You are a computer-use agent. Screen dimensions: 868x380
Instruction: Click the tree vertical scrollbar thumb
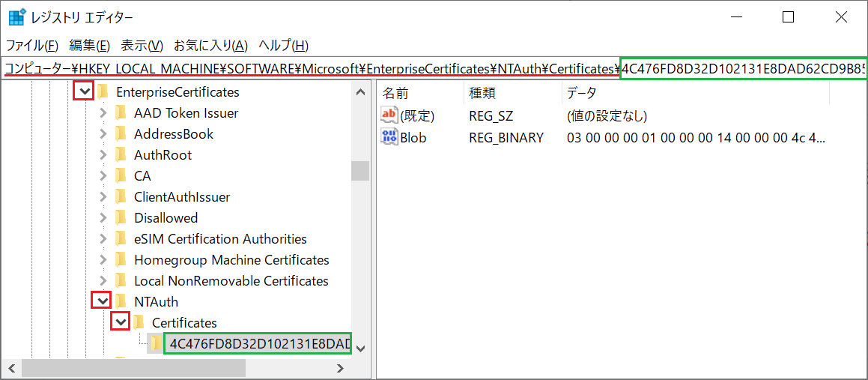(x=360, y=170)
